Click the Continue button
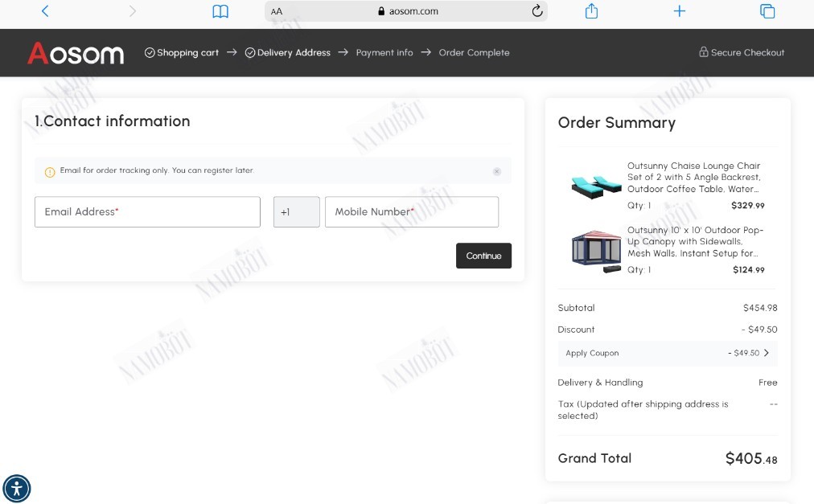 point(484,256)
